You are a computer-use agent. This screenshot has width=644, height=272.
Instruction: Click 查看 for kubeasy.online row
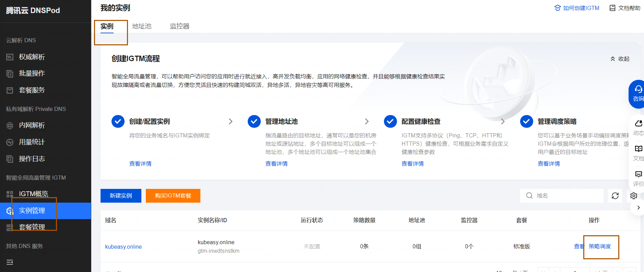click(x=579, y=246)
